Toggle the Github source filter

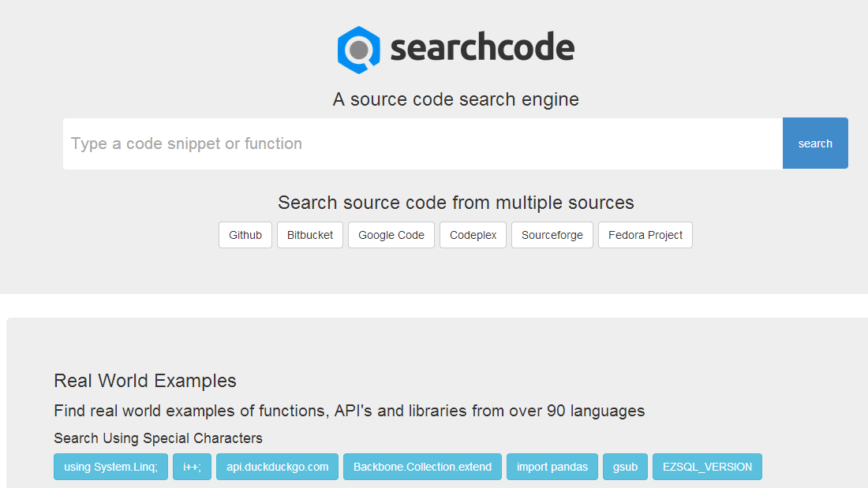click(x=245, y=235)
